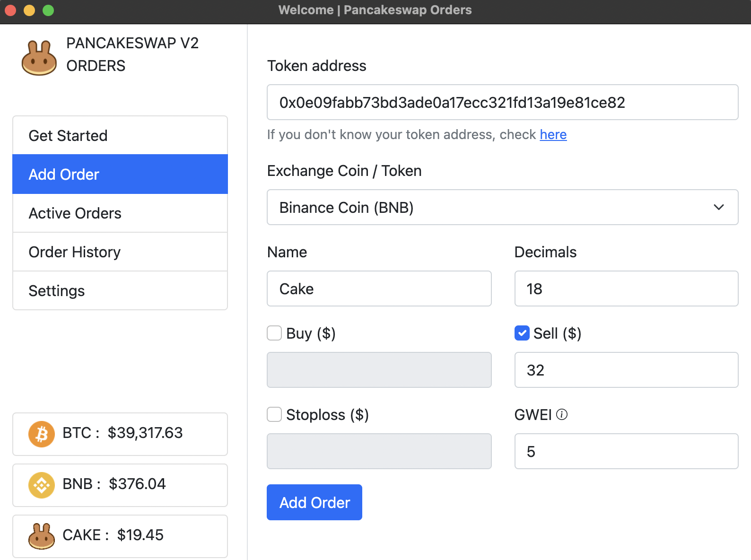Open Order History
Screen dimensions: 751x560
click(120, 252)
